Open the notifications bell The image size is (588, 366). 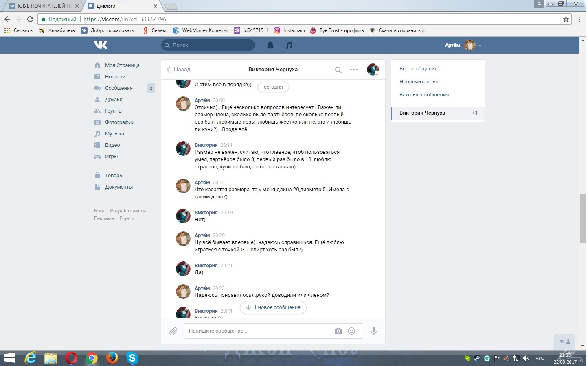tap(270, 45)
